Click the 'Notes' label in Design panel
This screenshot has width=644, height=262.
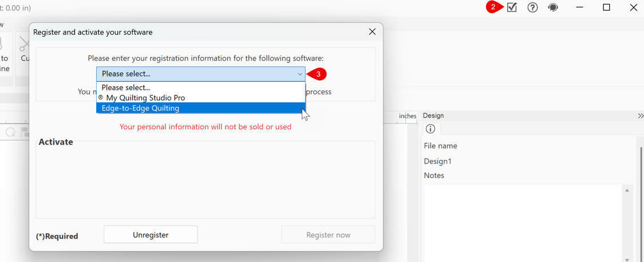(x=434, y=176)
